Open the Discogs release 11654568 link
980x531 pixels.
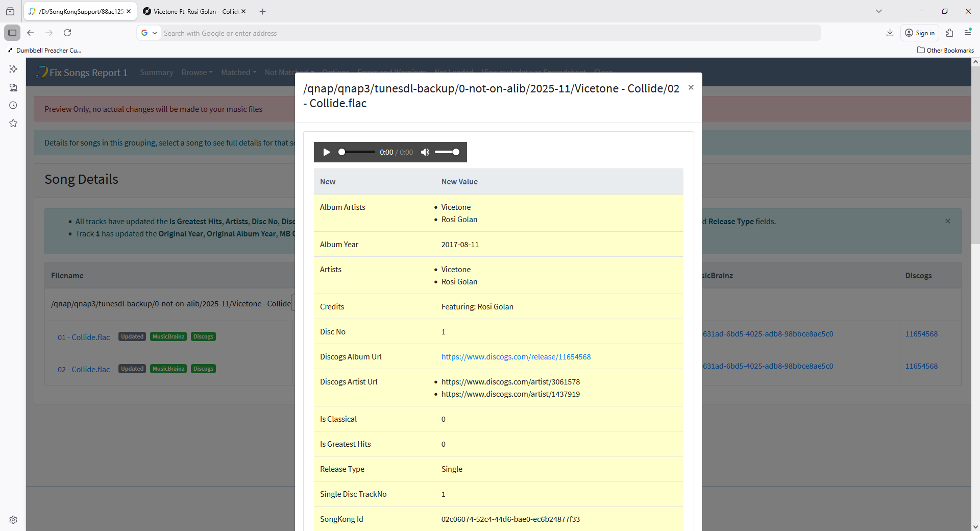[x=516, y=357]
